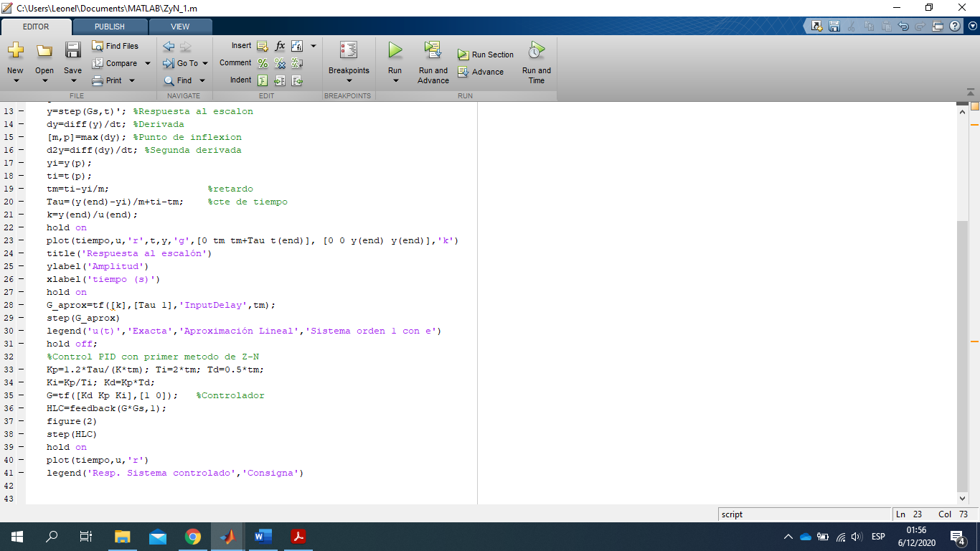
Task: Click the Run and Time icon
Action: coord(536,50)
